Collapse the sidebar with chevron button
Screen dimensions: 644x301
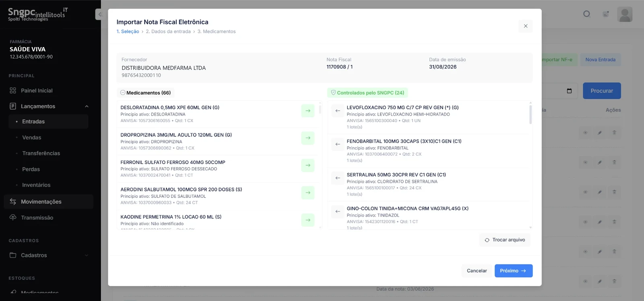click(99, 15)
